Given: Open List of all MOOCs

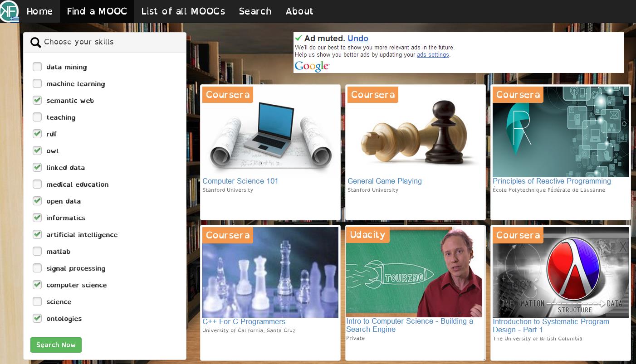Looking at the screenshot, I should point(183,11).
